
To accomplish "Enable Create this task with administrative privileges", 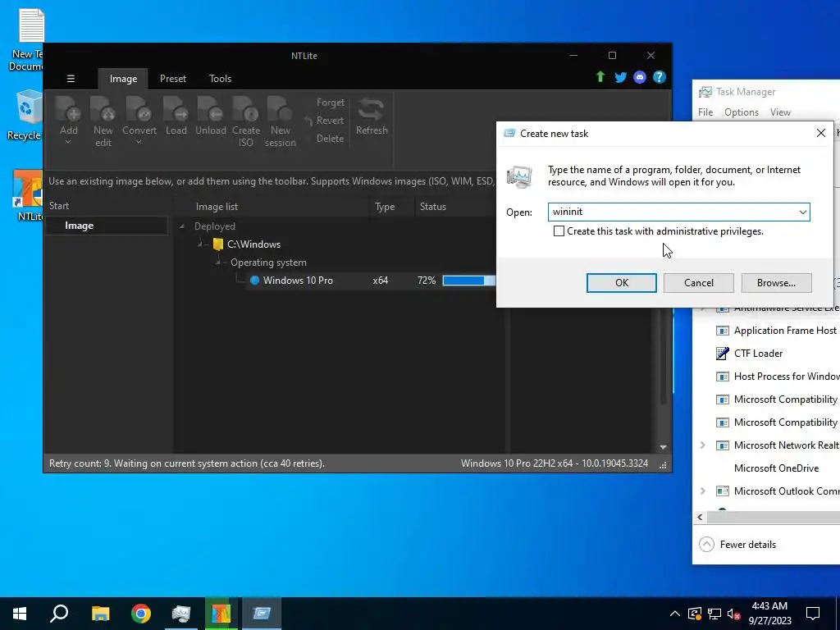I will (x=559, y=231).
